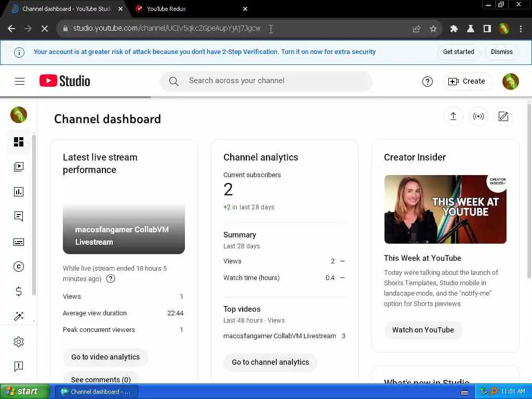
Task: Click the This Week at YouTube title
Action: click(422, 258)
